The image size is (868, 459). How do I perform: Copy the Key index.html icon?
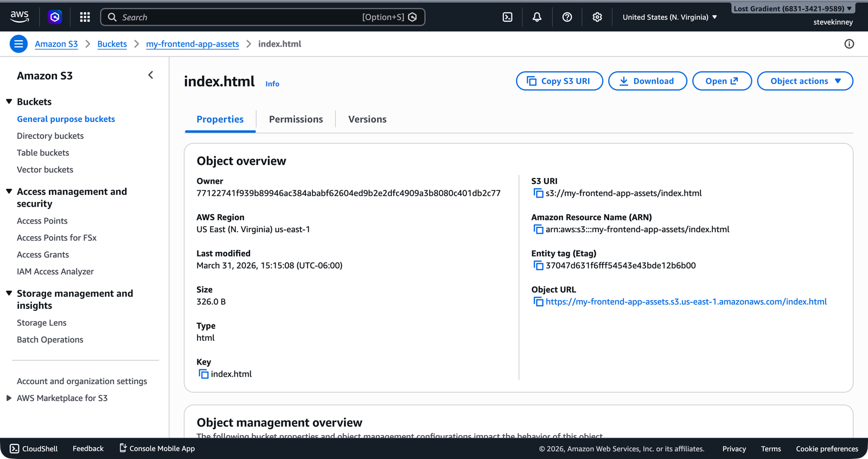click(x=203, y=374)
